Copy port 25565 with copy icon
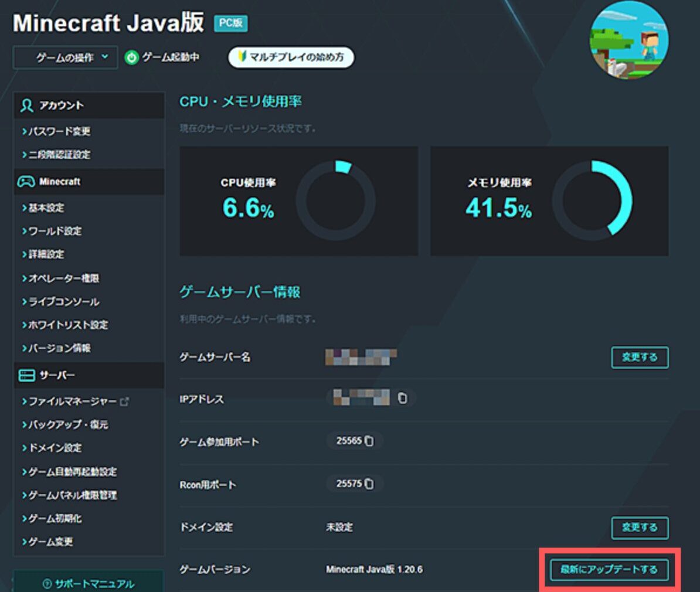 (x=369, y=441)
